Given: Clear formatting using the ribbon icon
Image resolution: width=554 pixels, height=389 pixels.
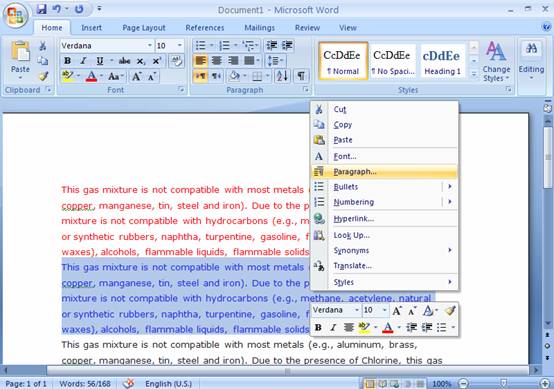Looking at the screenshot, I should point(176,61).
